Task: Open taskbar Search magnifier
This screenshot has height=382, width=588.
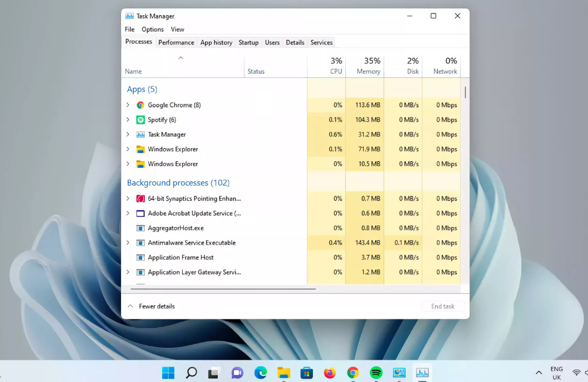Action: [191, 373]
